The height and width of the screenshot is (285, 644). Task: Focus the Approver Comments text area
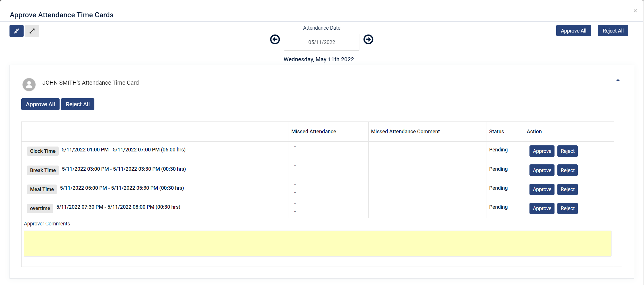click(x=317, y=244)
